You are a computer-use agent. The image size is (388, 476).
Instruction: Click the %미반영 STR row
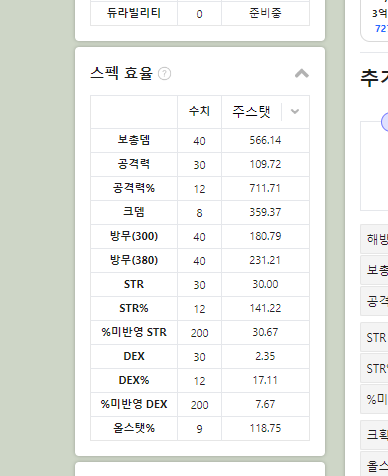(x=200, y=332)
